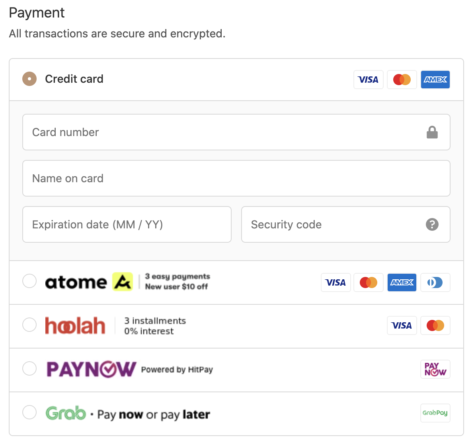The width and height of the screenshot is (476, 448).
Task: Click the Diners Club icon in atome row
Action: (435, 282)
